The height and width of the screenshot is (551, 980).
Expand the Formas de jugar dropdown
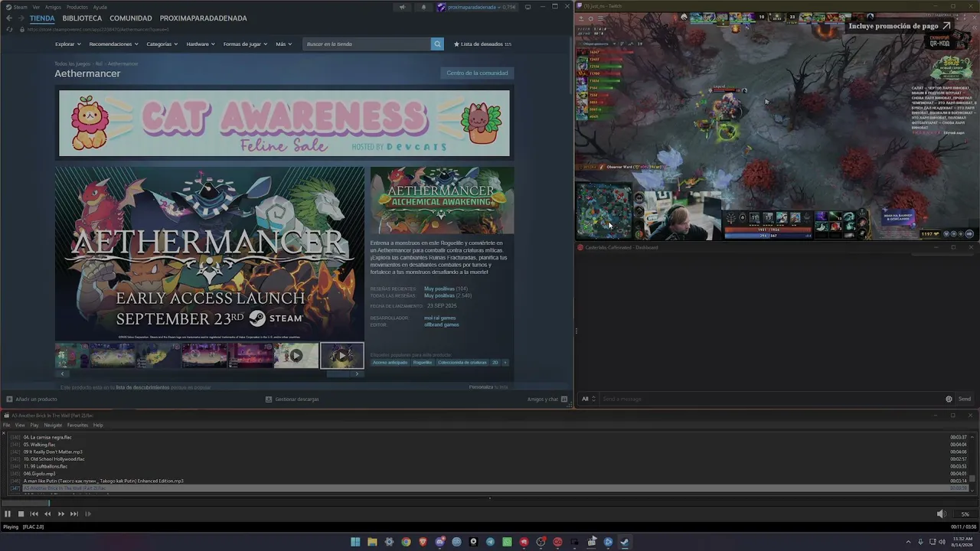tap(246, 44)
